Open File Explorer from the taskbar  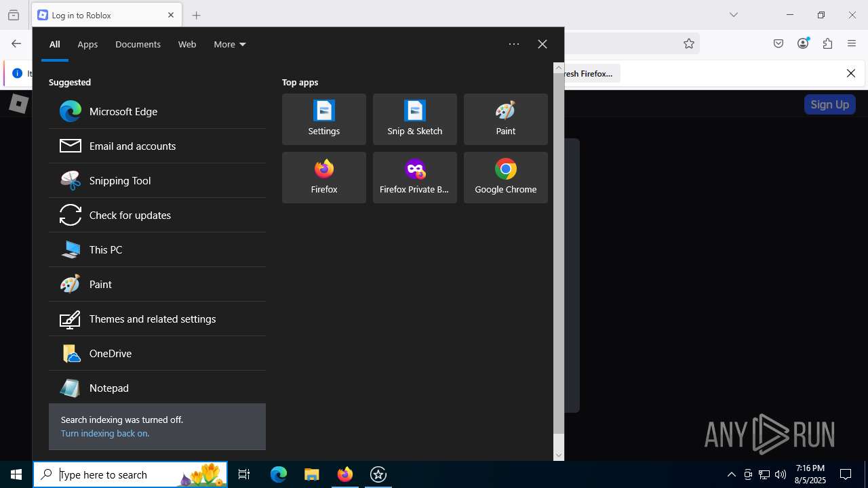(312, 474)
